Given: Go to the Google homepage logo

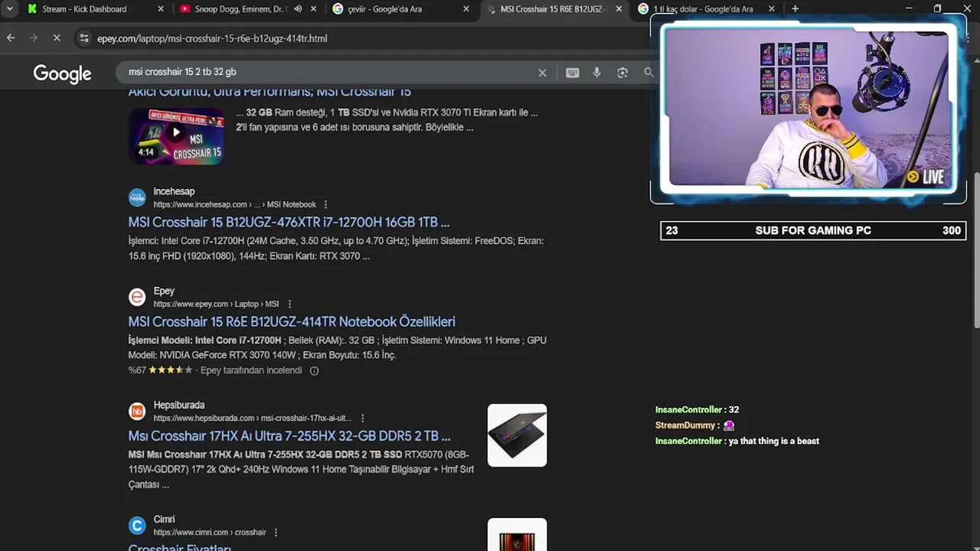Looking at the screenshot, I should click(x=62, y=73).
